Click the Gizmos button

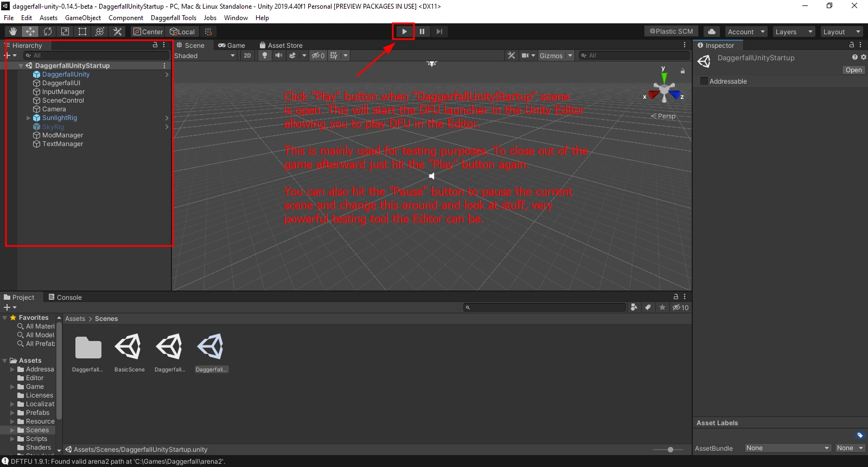coord(551,55)
